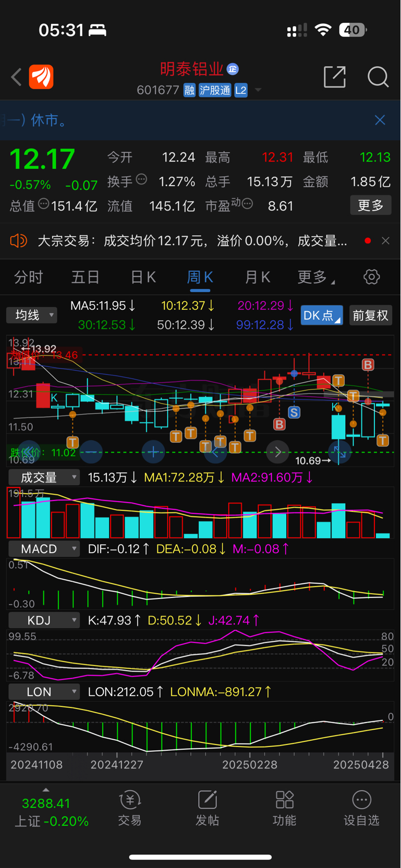Open 成交量 indicator dropdown

[44, 478]
